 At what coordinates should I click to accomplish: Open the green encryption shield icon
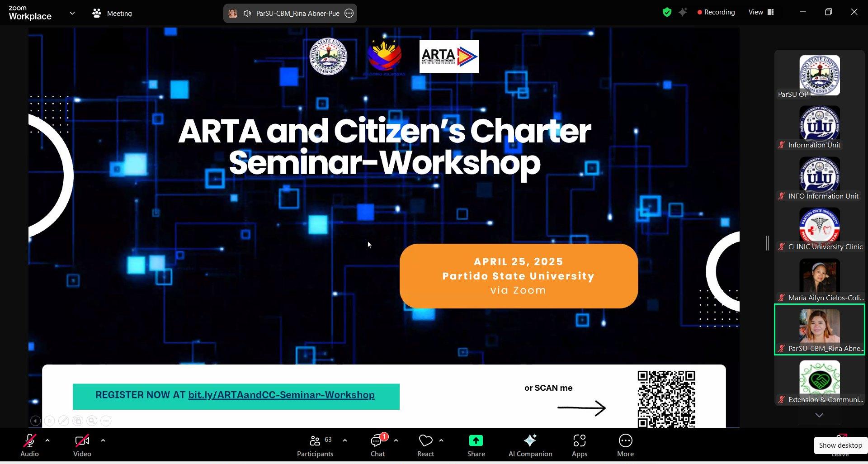[667, 12]
